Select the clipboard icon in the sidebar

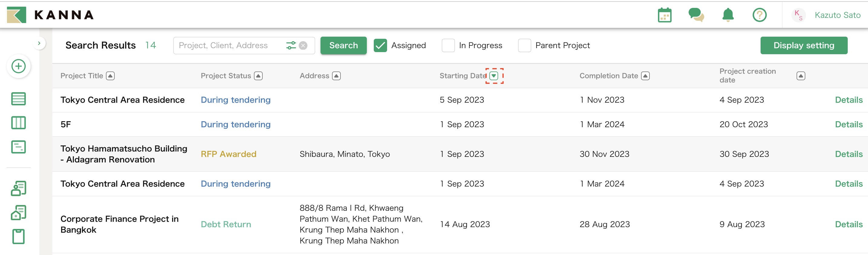18,236
